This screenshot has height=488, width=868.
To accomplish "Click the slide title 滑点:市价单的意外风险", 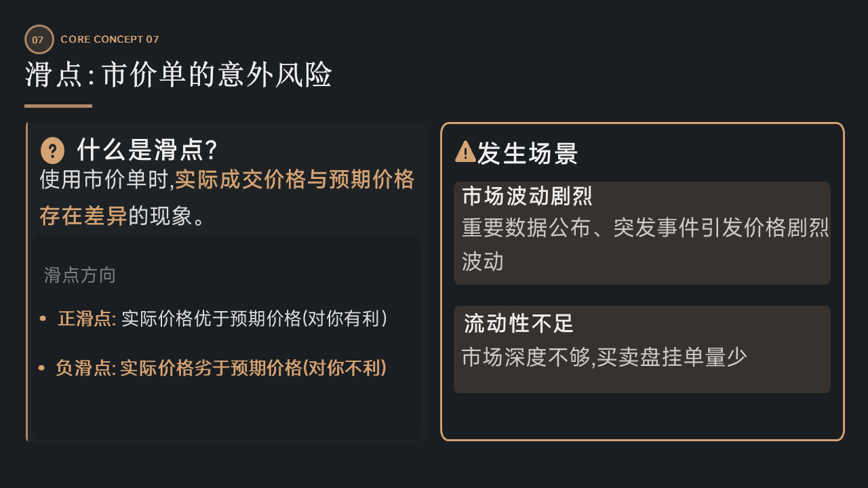I will click(x=178, y=75).
